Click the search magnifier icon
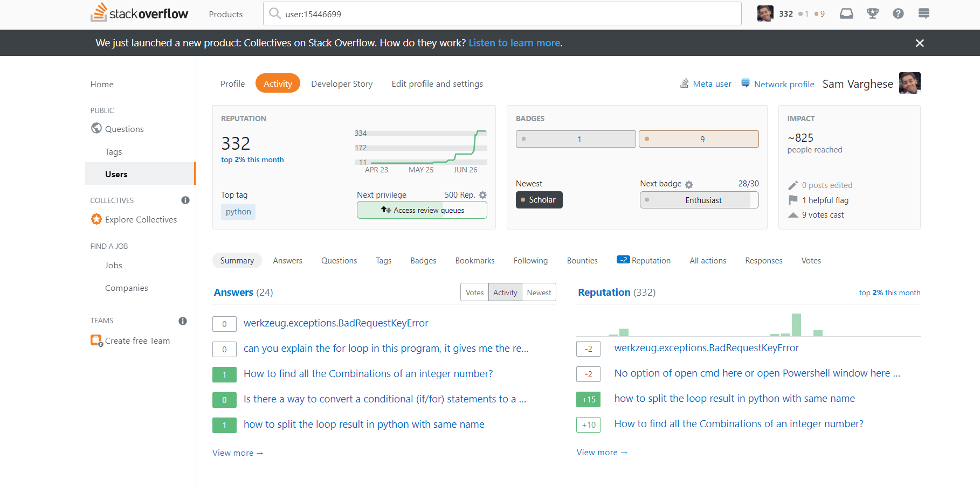 [x=275, y=13]
